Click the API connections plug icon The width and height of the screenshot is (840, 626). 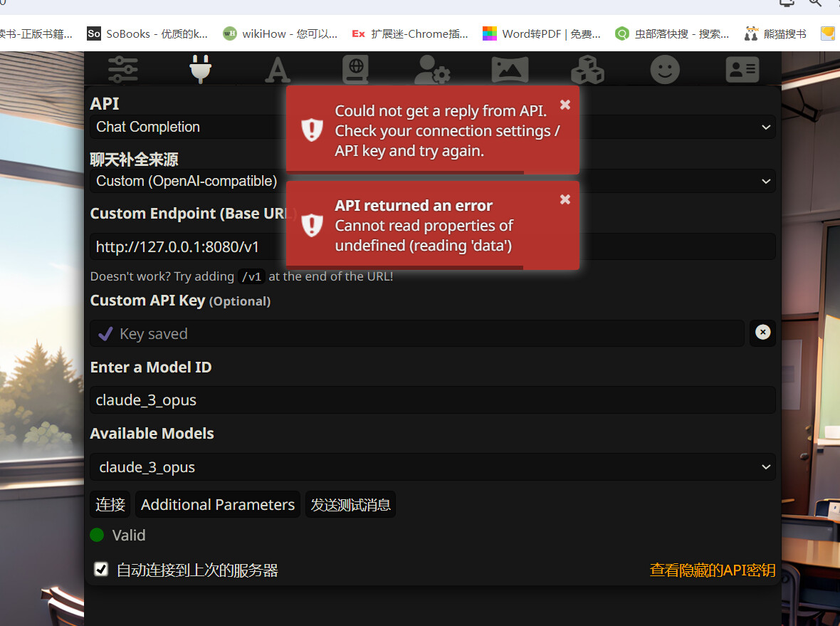pyautogui.click(x=200, y=70)
